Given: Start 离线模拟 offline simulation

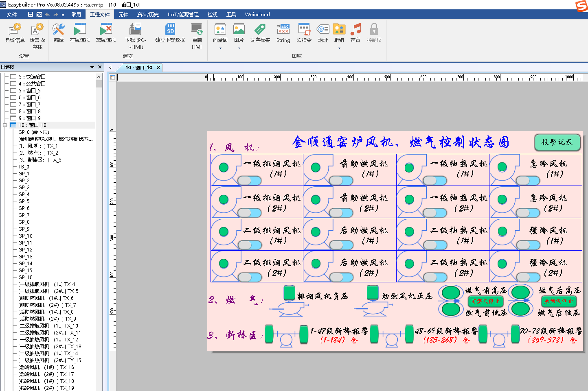Looking at the screenshot, I should [106, 33].
